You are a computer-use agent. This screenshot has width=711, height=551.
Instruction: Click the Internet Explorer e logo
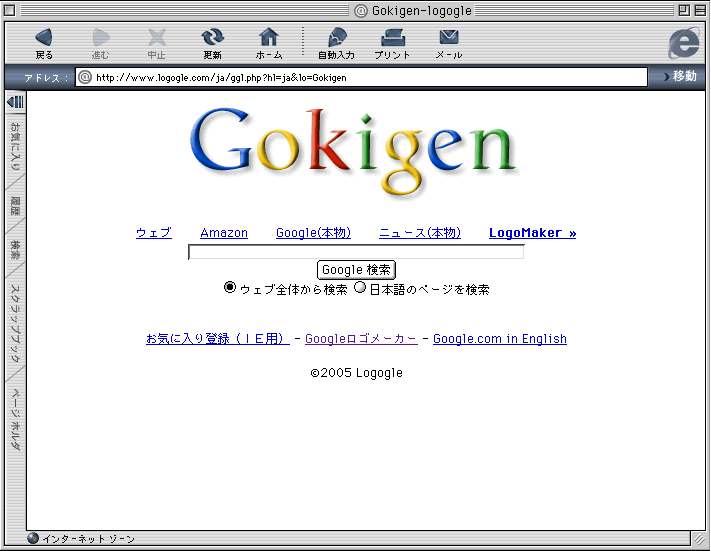[684, 43]
